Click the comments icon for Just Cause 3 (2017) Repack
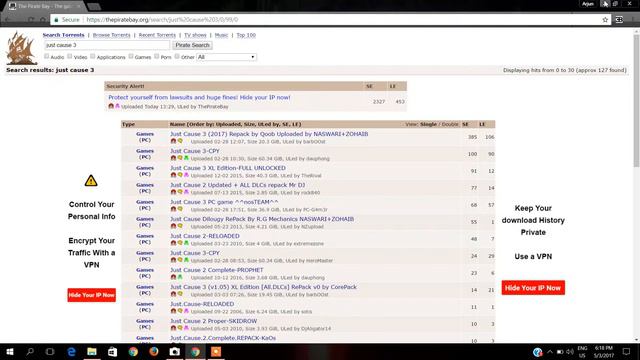The width and height of the screenshot is (640, 360). (x=180, y=141)
